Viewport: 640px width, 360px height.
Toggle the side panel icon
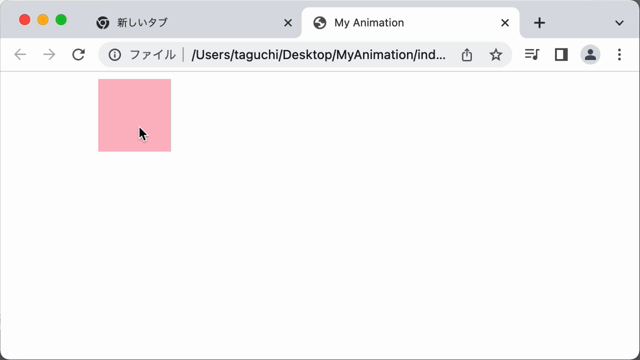point(561,54)
